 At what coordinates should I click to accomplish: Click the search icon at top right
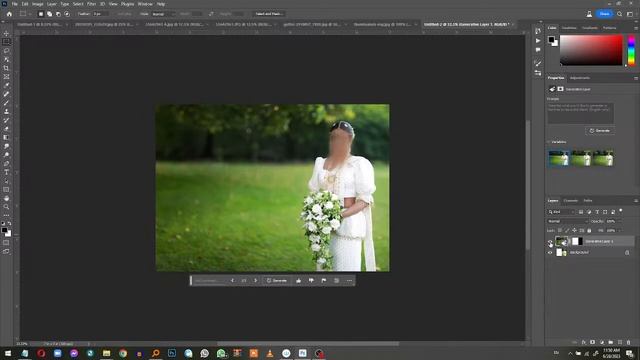(x=620, y=14)
